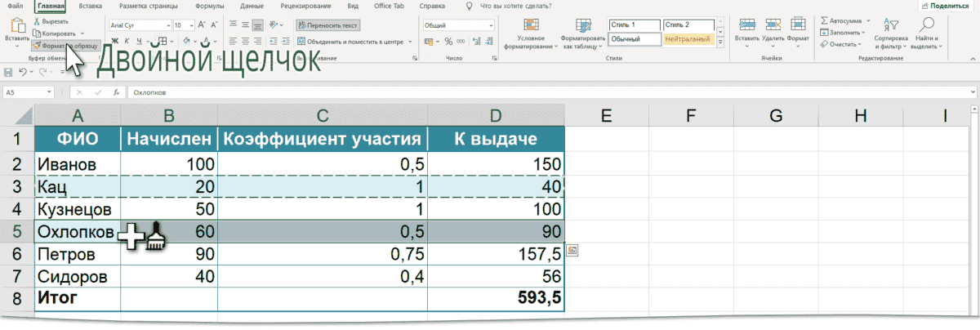Viewport: 980px width, 330px height.
Task: Align text right in ribbon
Action: (260, 41)
